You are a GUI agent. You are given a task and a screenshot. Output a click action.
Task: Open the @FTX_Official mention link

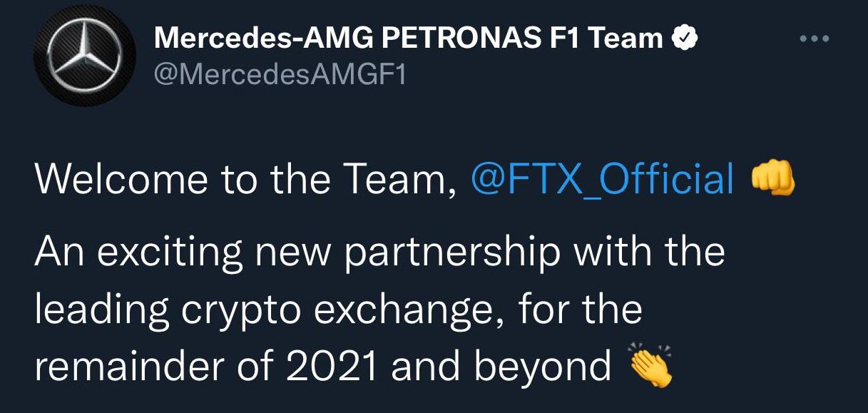pyautogui.click(x=603, y=178)
